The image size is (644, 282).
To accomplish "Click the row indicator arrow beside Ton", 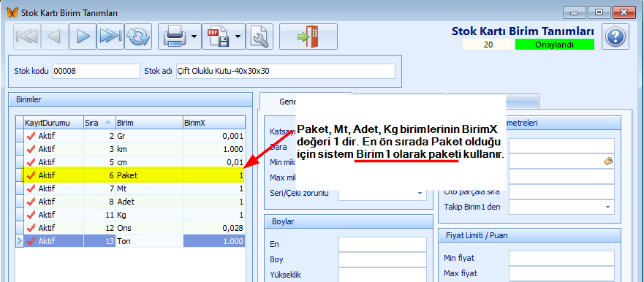I will [x=19, y=241].
